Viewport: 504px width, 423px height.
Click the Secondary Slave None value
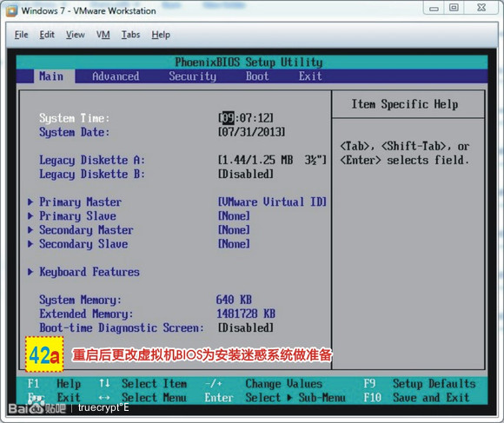(x=234, y=244)
